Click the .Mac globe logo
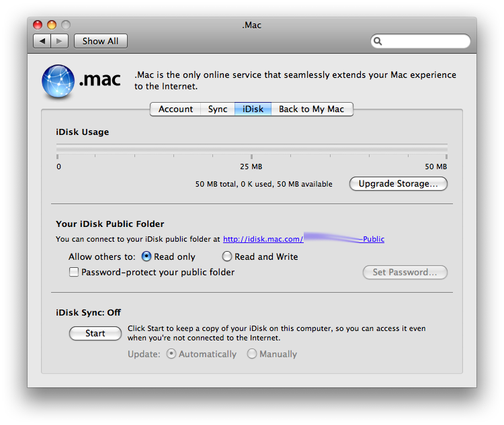Viewport: 504px width, 425px height. pyautogui.click(x=58, y=81)
